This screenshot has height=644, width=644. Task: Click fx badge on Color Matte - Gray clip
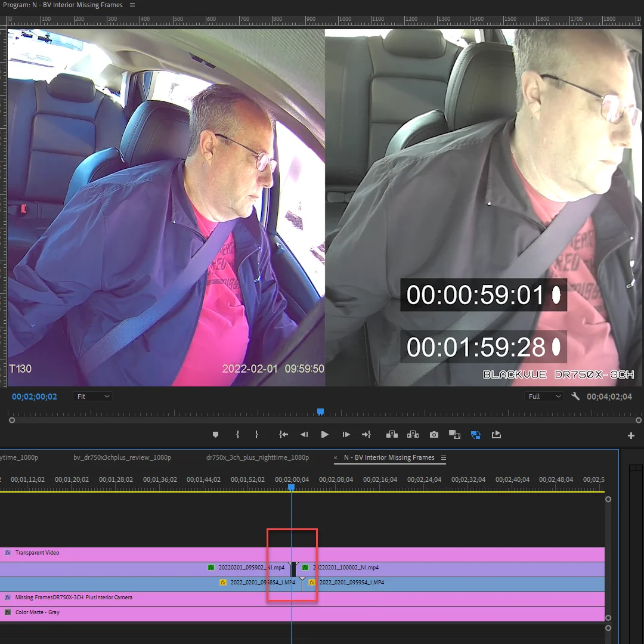[x=8, y=612]
